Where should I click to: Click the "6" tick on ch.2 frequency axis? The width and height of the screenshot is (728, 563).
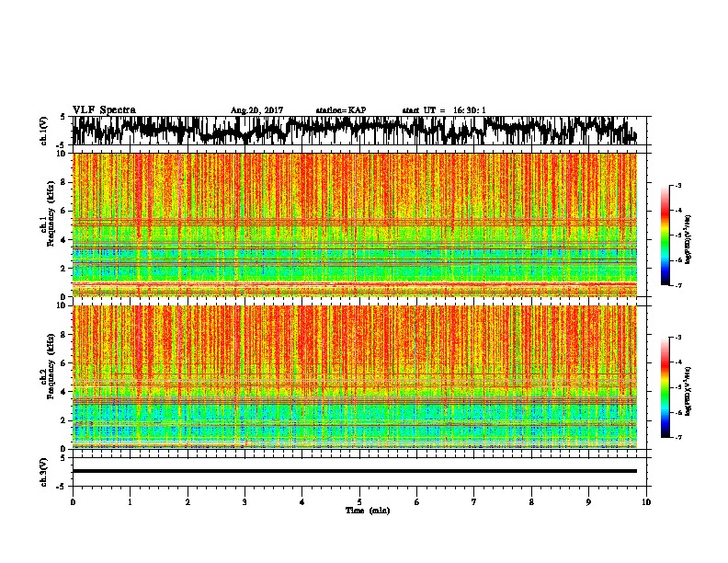click(65, 363)
